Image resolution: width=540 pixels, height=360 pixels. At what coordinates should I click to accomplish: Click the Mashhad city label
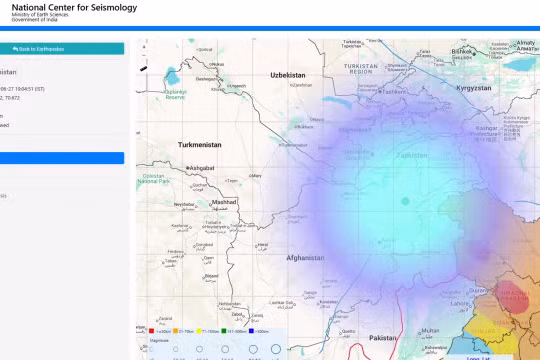(224, 202)
